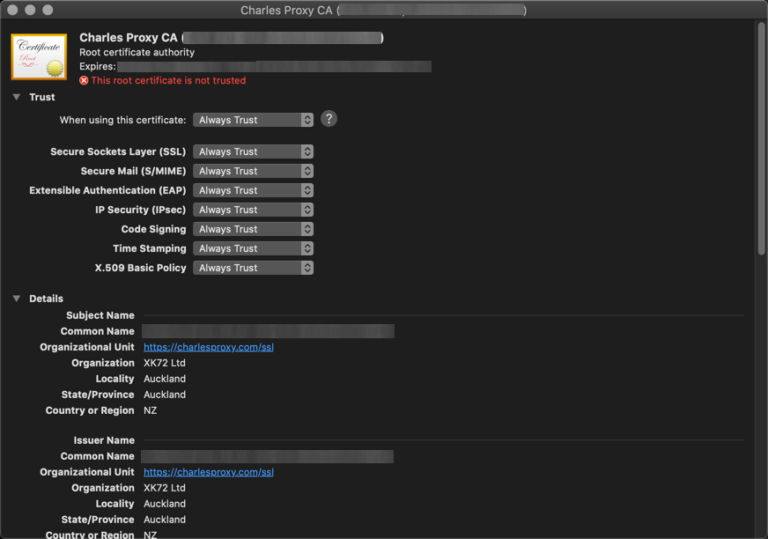
Task: Open X.509 Basic Policy dropdown
Action: click(x=253, y=268)
